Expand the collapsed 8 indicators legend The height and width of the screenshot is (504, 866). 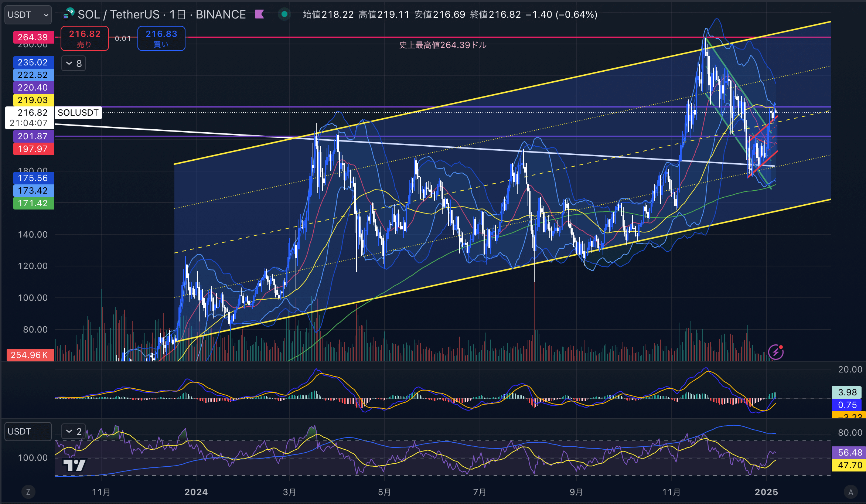pos(74,64)
